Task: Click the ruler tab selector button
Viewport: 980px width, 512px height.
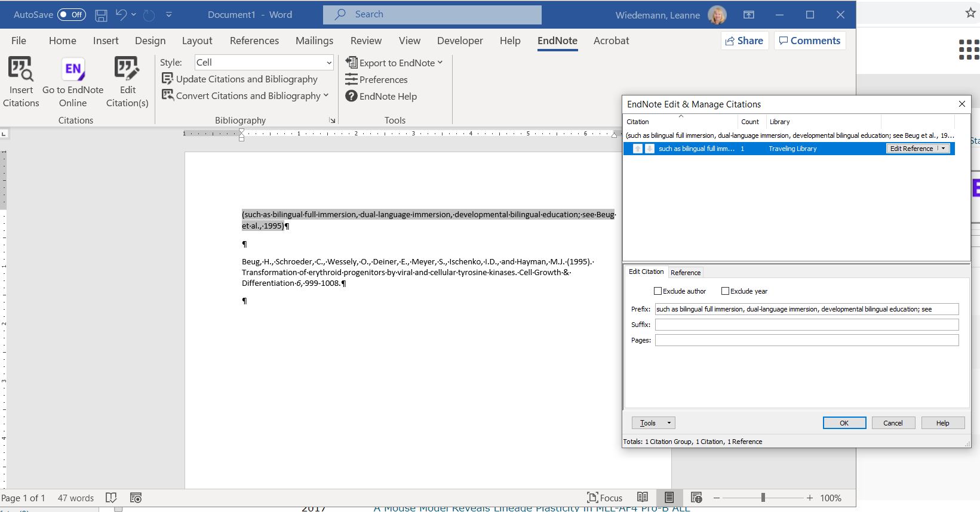Action: [x=4, y=134]
